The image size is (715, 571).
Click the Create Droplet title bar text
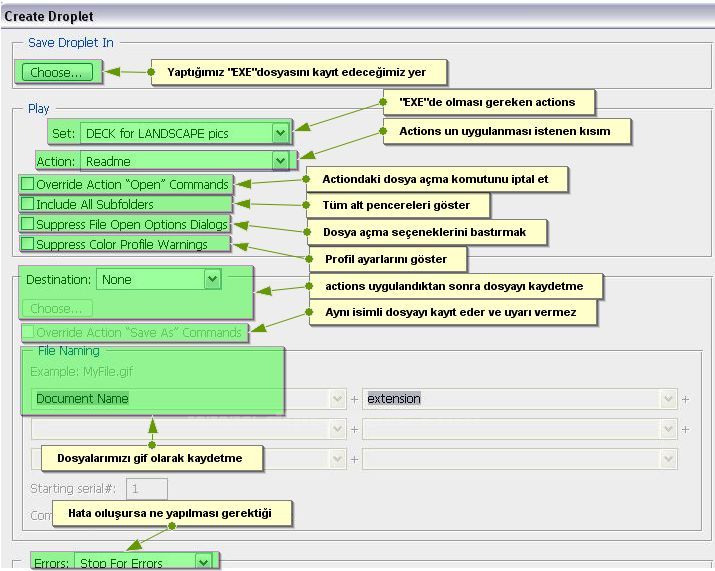[x=49, y=16]
